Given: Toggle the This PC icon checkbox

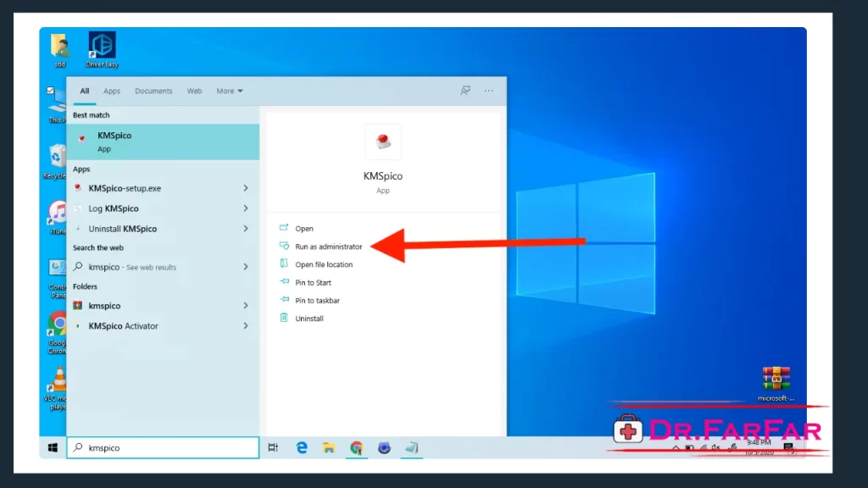Looking at the screenshot, I should pyautogui.click(x=50, y=90).
